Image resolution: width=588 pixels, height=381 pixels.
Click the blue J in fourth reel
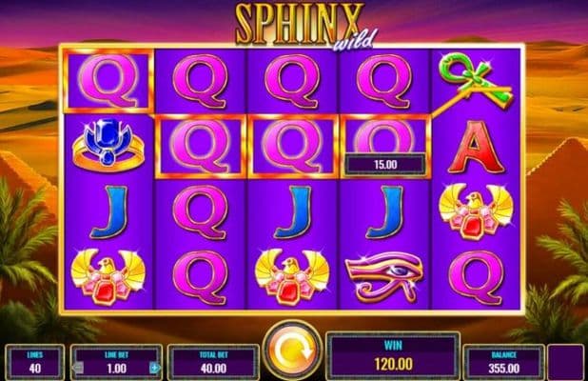click(384, 212)
